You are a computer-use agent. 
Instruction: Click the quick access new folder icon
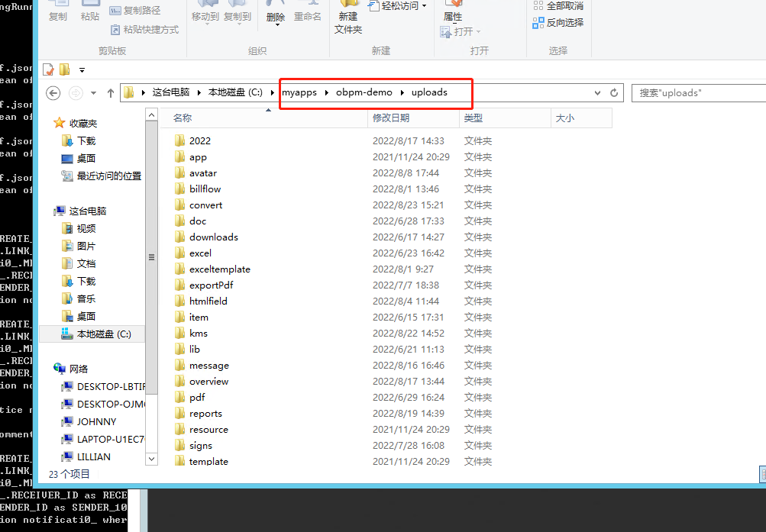[64, 69]
